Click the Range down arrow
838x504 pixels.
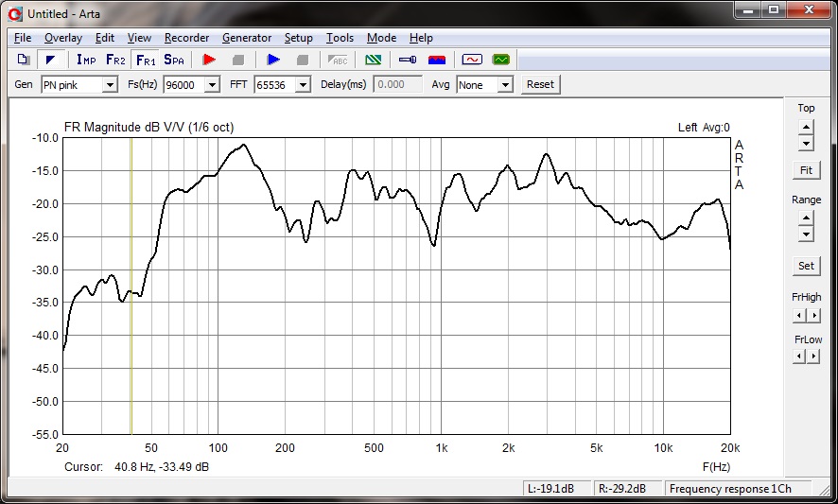click(x=806, y=235)
